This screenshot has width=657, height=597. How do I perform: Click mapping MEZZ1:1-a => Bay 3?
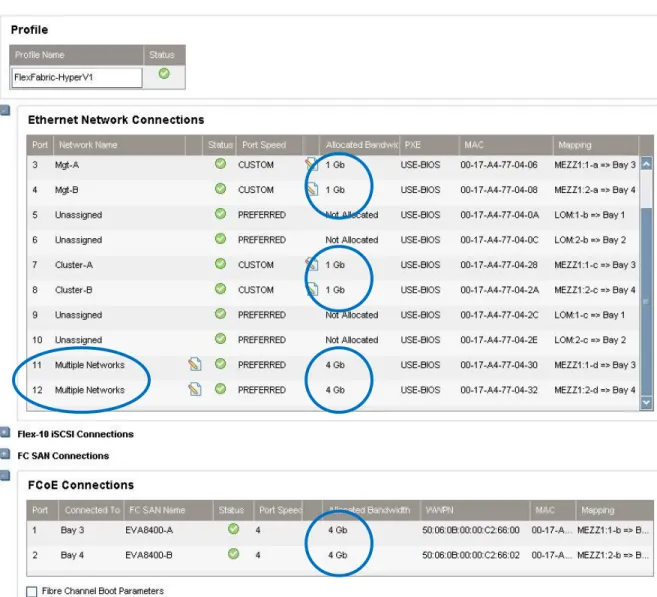(595, 165)
